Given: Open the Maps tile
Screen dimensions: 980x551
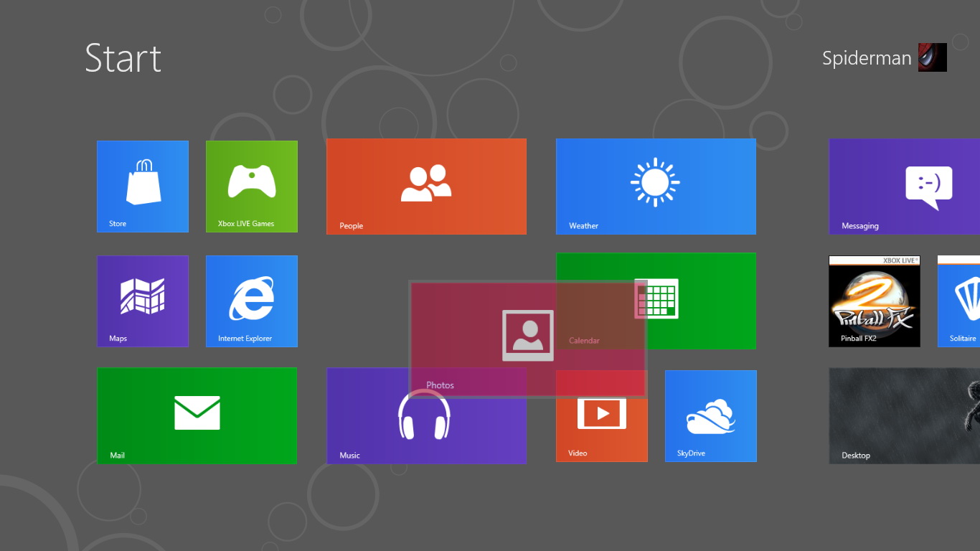Looking at the screenshot, I should pos(143,301).
